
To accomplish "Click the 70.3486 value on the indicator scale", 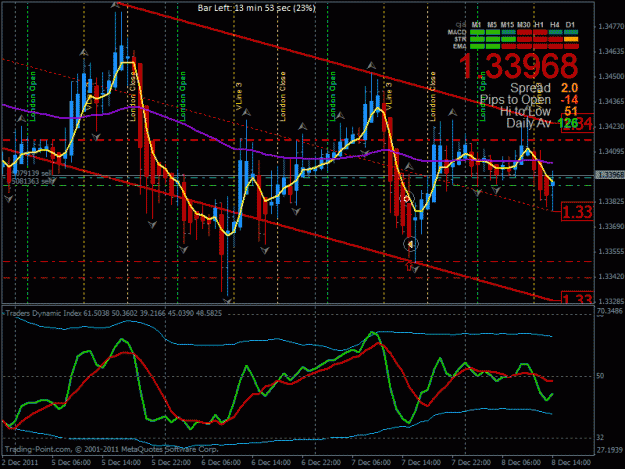I will [x=609, y=310].
